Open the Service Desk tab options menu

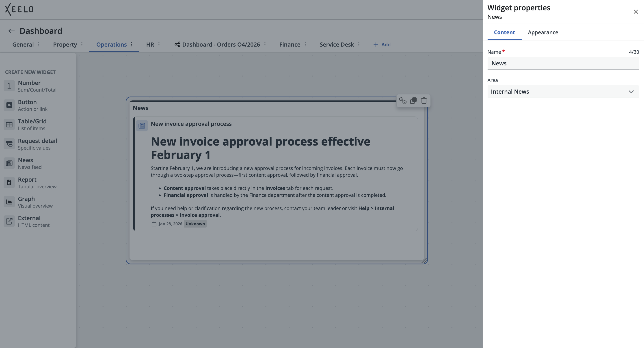pos(359,45)
